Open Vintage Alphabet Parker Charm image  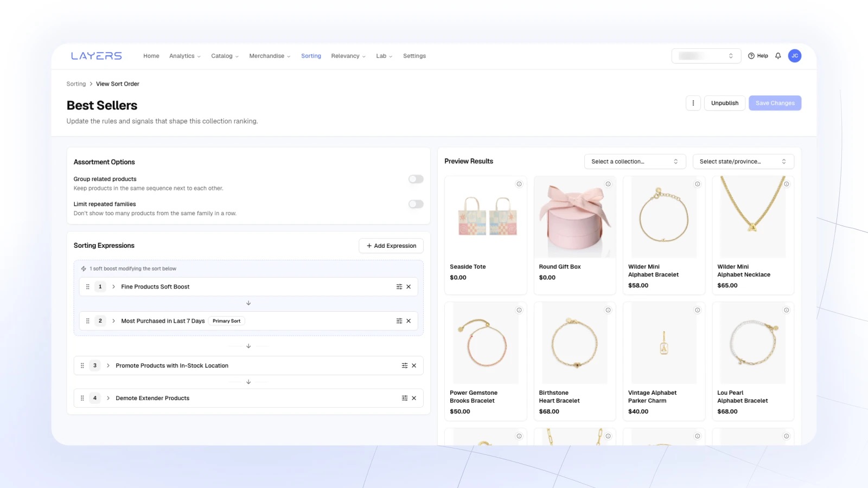664,343
